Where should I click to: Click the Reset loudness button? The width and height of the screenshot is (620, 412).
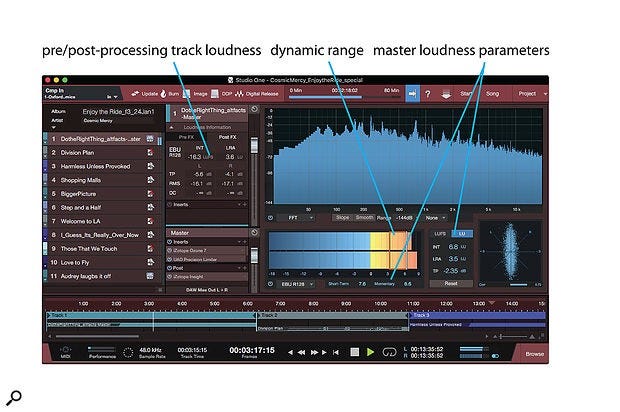(x=451, y=283)
